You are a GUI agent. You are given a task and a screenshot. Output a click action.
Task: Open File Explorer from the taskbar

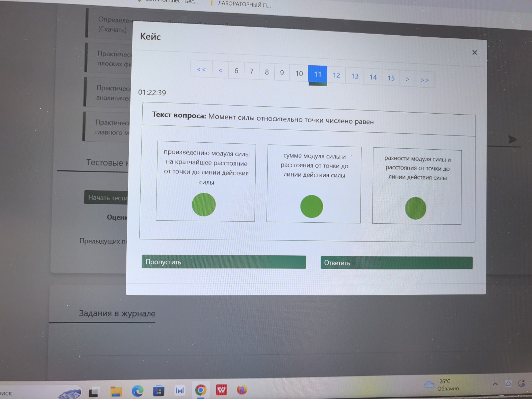pyautogui.click(x=116, y=391)
